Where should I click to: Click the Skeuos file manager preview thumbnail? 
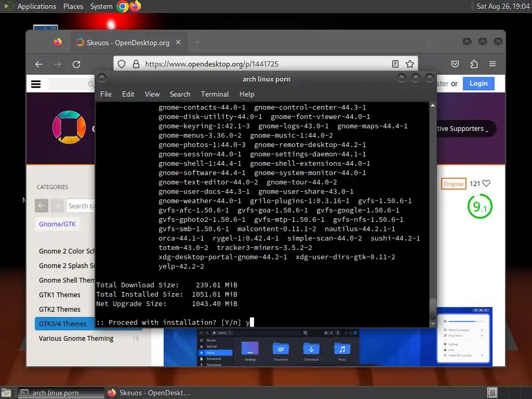278,348
